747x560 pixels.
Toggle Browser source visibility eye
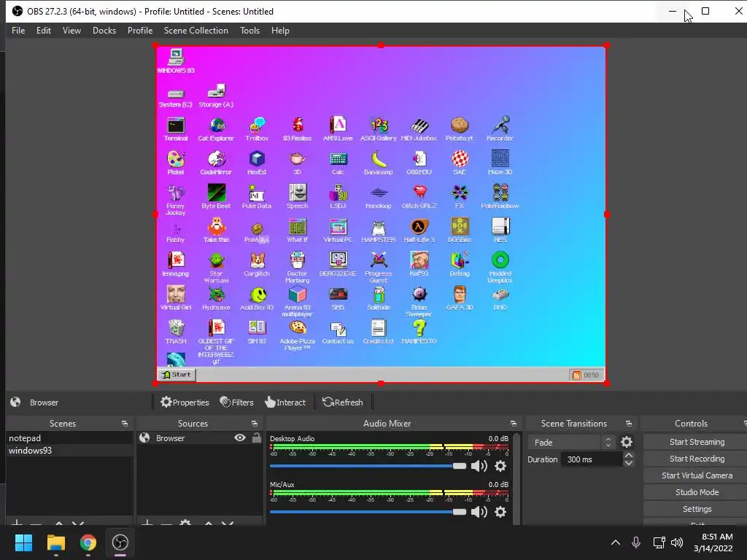(x=240, y=437)
